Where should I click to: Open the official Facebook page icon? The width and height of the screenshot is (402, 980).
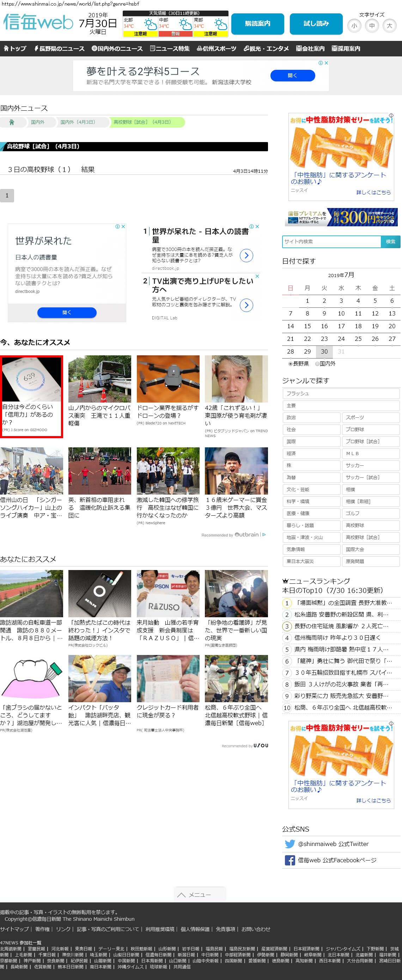click(x=290, y=860)
